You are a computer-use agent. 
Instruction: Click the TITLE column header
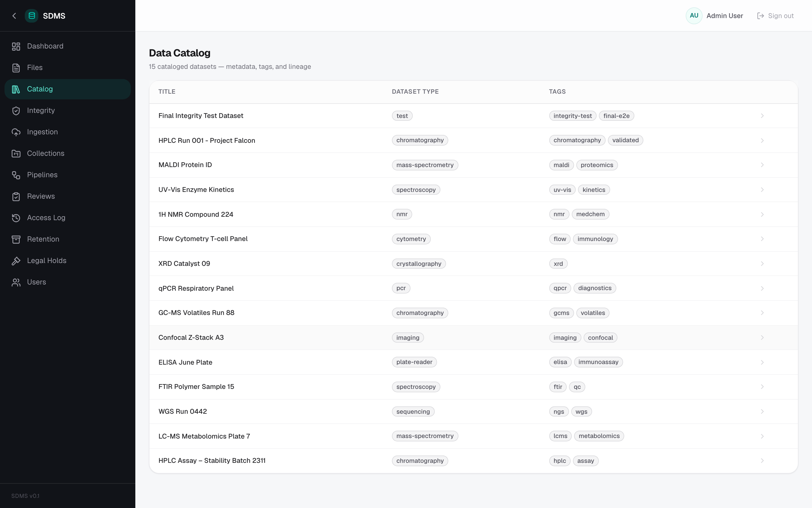tap(167, 92)
